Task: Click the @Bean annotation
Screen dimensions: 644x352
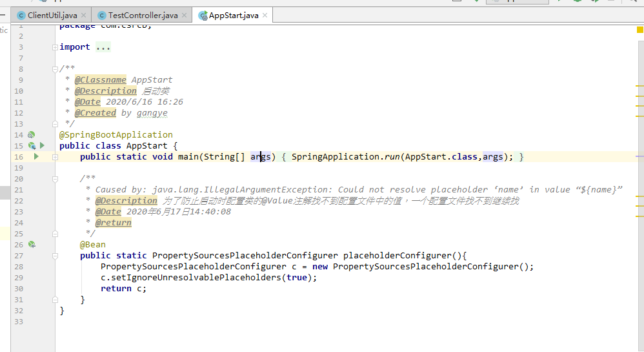Action: pyautogui.click(x=93, y=245)
